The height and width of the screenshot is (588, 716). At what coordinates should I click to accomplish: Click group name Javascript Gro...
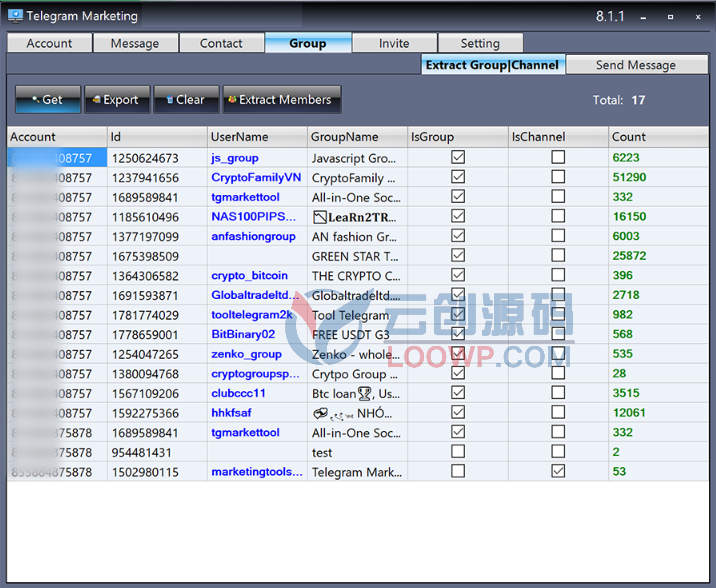click(354, 158)
